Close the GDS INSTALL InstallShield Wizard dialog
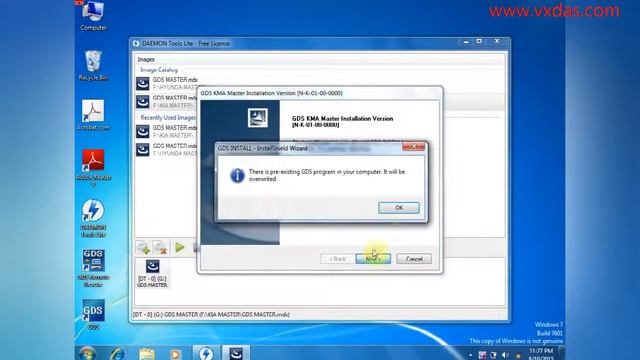 [413, 146]
